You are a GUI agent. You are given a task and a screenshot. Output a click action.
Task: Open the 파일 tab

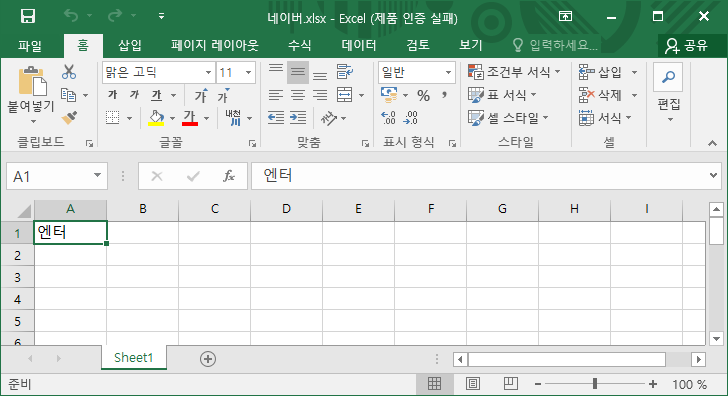point(30,45)
